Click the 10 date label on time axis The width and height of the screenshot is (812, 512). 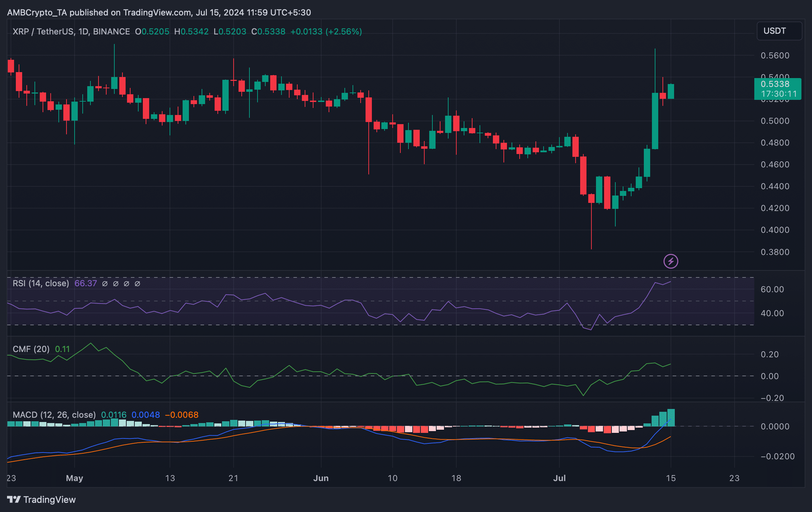point(392,478)
